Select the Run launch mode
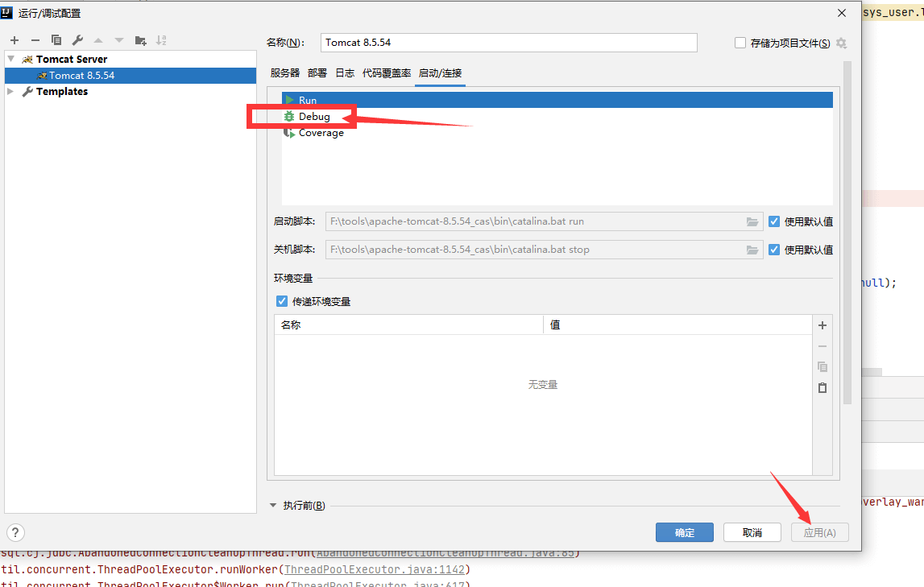924x587 pixels. (557, 100)
